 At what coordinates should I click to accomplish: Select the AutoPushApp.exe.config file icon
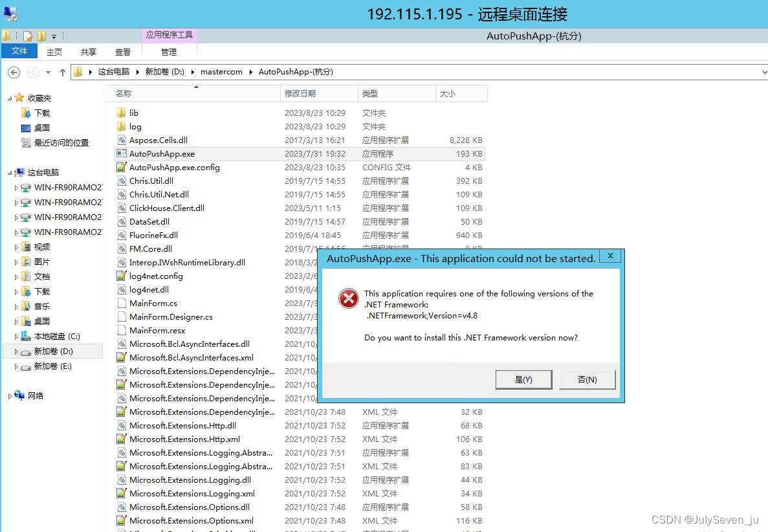[x=122, y=167]
